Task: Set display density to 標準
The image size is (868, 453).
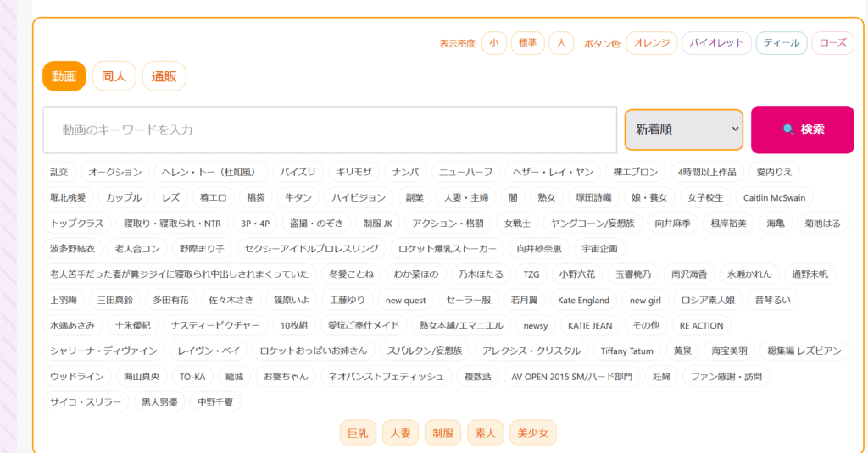Action: [x=527, y=43]
